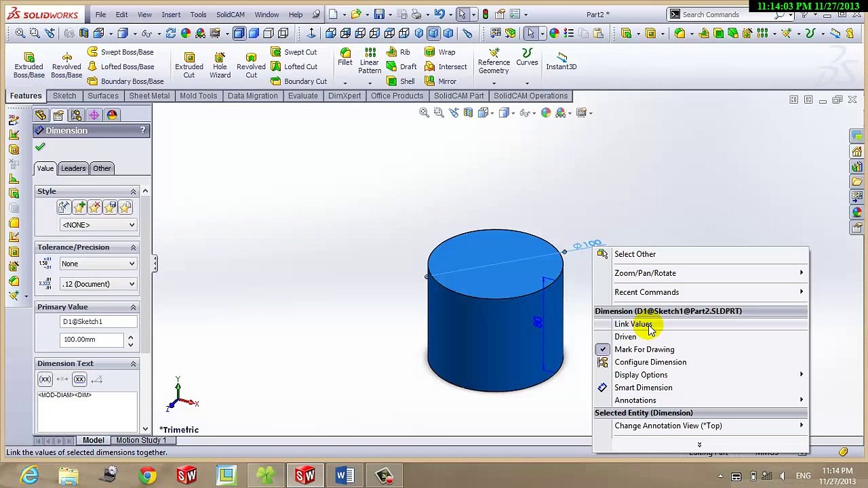Image resolution: width=868 pixels, height=488 pixels.
Task: Accept the dimension with green checkmark
Action: click(40, 147)
